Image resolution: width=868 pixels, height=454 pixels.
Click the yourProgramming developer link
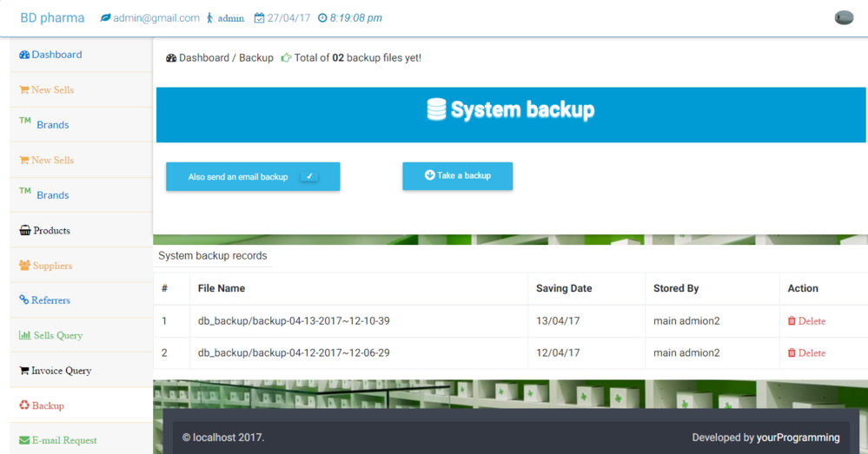(x=798, y=438)
